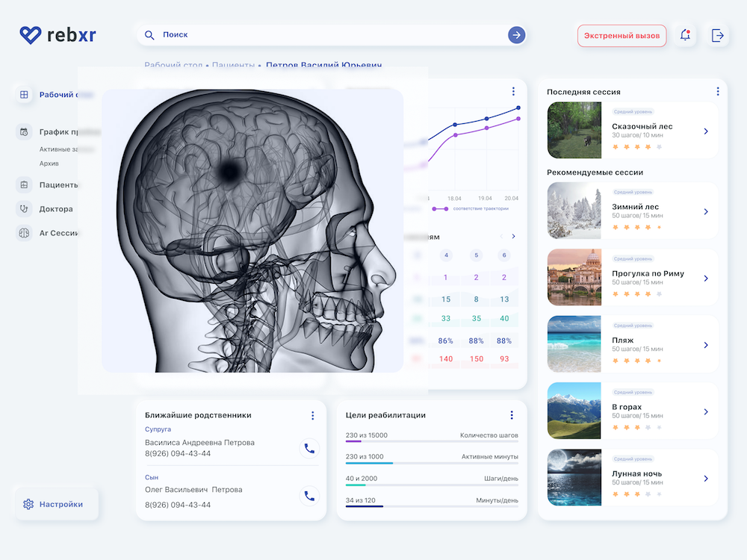The width and height of the screenshot is (747, 560).
Task: Expand the Сказочный лес session chevron
Action: pos(706,131)
